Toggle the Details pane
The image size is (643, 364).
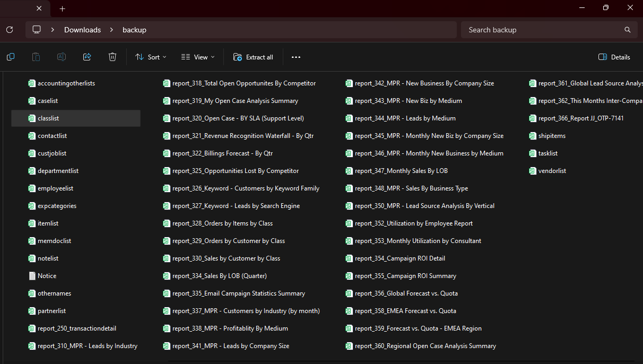(614, 57)
